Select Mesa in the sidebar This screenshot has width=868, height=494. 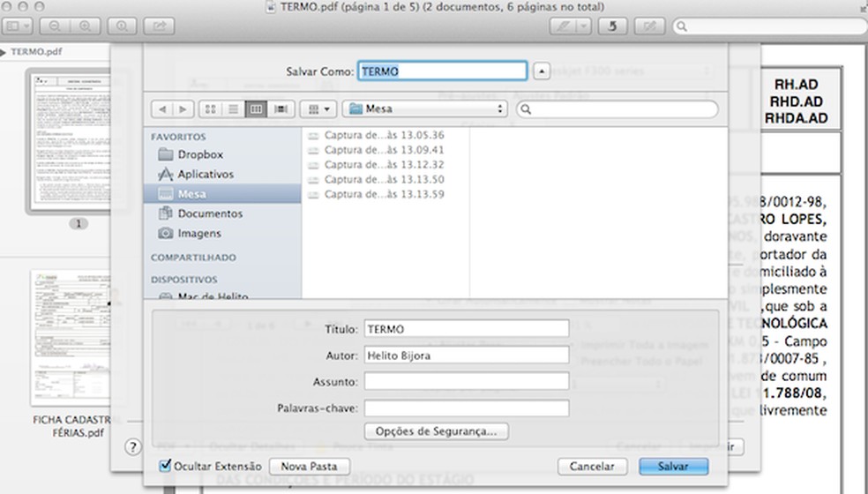pos(222,194)
